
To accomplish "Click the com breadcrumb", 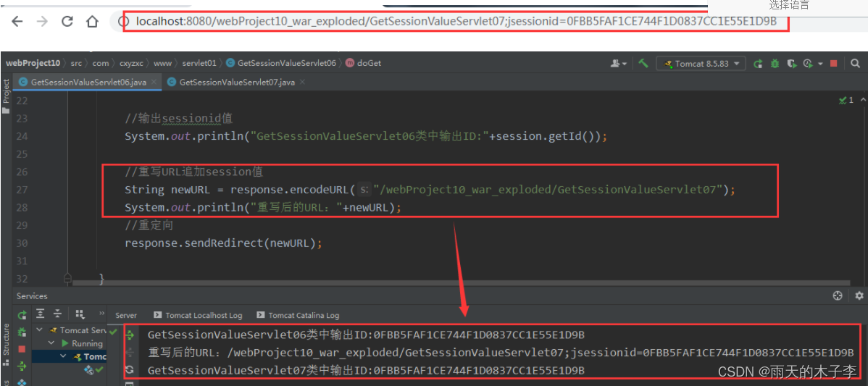I will coord(101,63).
